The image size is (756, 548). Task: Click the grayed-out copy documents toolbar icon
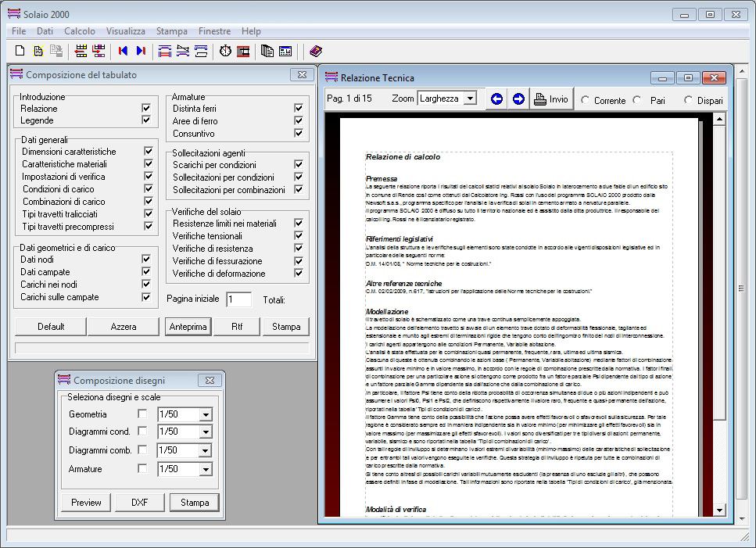click(x=56, y=51)
